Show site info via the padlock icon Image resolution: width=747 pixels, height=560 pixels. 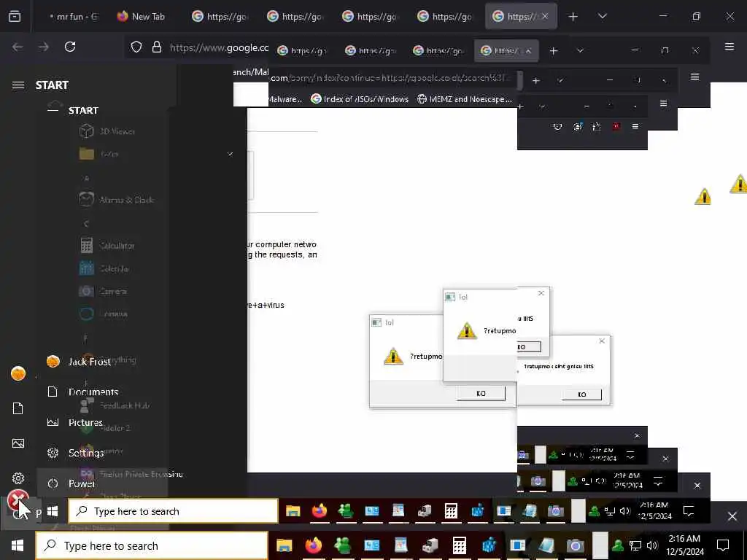point(156,47)
